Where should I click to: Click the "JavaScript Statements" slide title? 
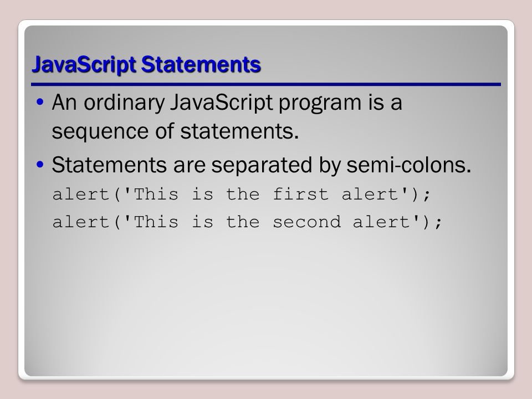point(146,64)
